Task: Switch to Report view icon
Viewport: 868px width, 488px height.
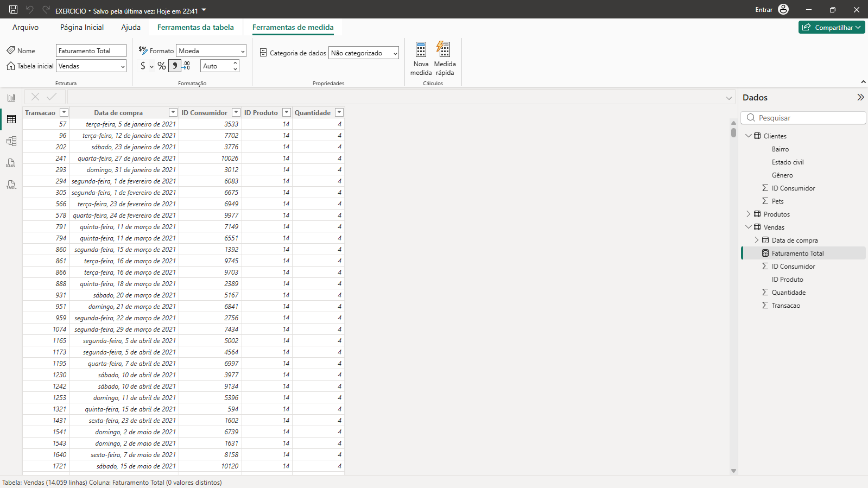Action: point(11,98)
